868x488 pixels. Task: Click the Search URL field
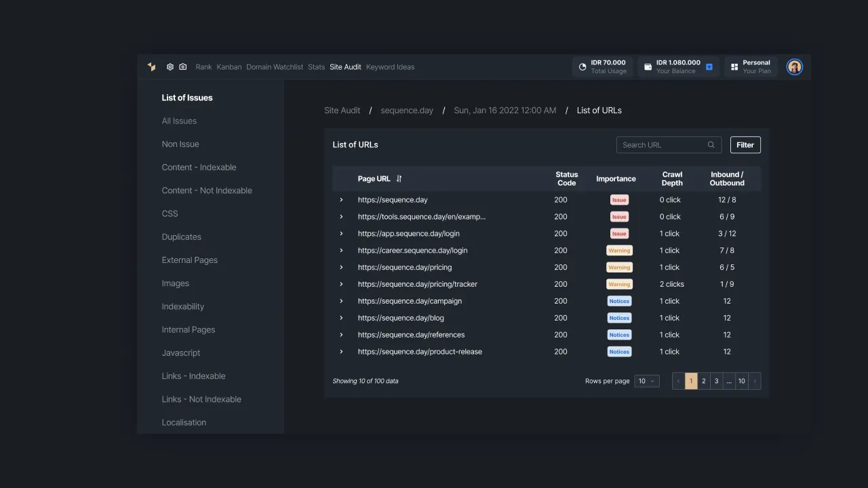(669, 145)
